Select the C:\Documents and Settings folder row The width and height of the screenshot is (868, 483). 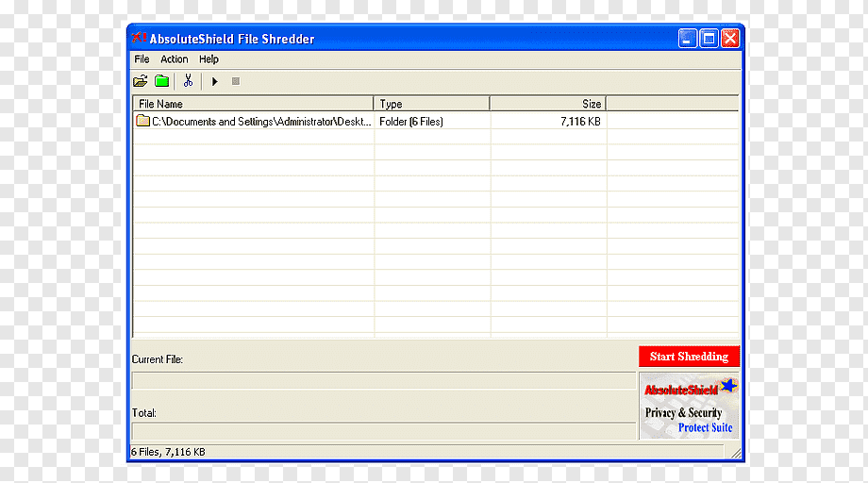coord(436,121)
